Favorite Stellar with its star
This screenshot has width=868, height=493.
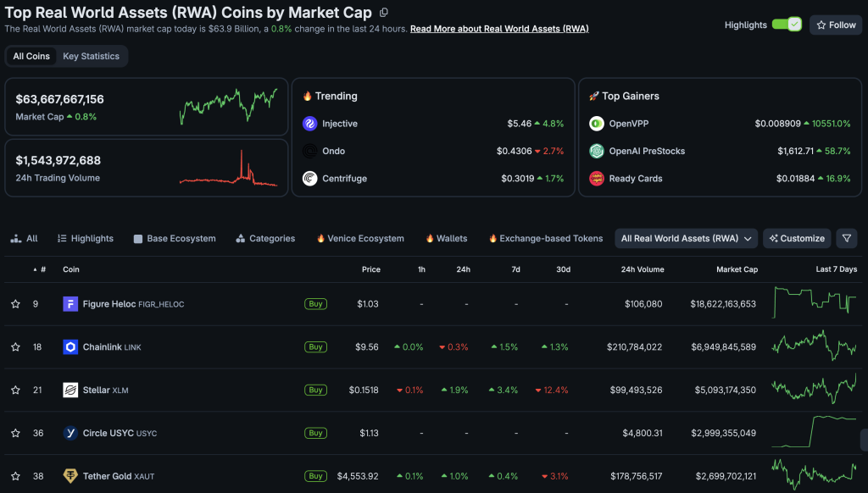pyautogui.click(x=15, y=391)
